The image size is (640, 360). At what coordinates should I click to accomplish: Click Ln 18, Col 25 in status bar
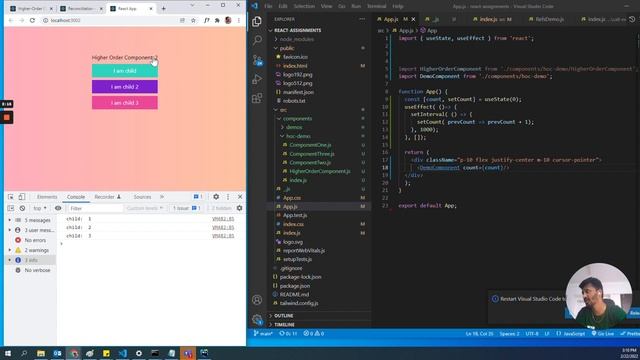click(x=479, y=333)
